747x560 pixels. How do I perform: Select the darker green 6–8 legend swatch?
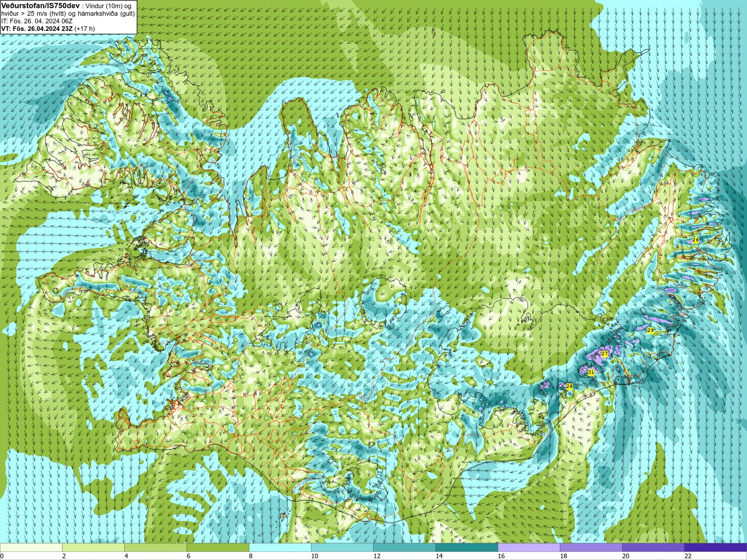point(218,548)
